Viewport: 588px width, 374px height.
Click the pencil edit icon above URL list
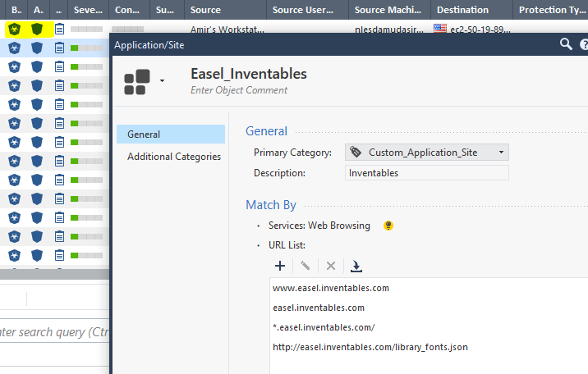click(x=305, y=266)
